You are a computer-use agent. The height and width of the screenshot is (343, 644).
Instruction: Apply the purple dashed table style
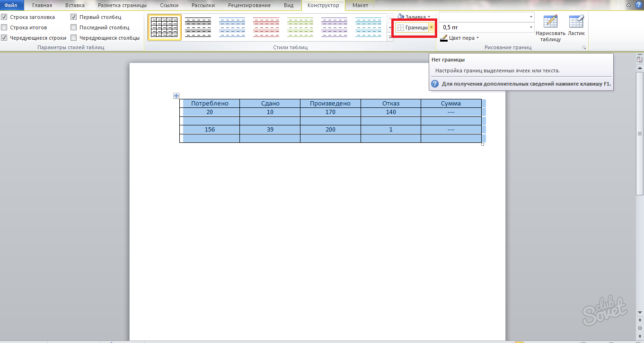click(334, 27)
